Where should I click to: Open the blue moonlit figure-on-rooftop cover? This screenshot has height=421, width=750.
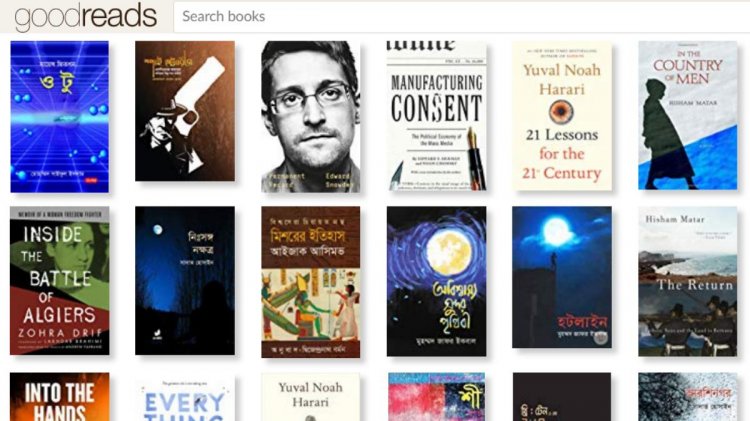click(562, 277)
